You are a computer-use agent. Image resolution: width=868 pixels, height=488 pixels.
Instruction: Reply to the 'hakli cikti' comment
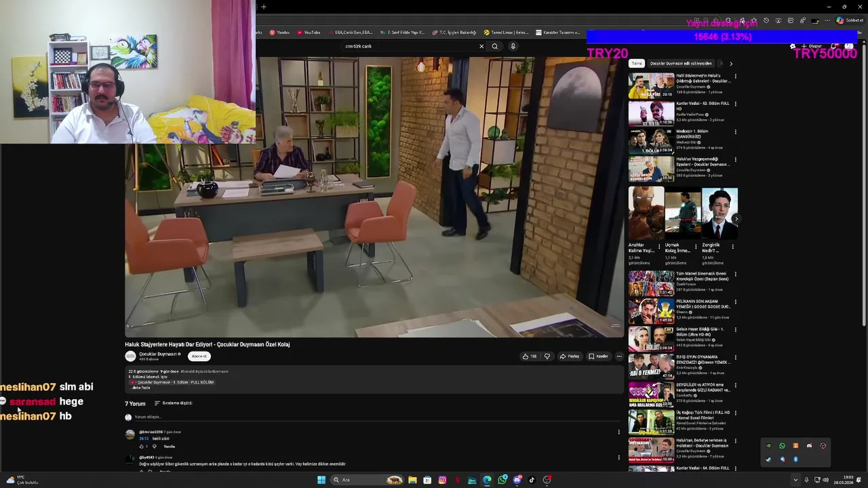click(169, 447)
